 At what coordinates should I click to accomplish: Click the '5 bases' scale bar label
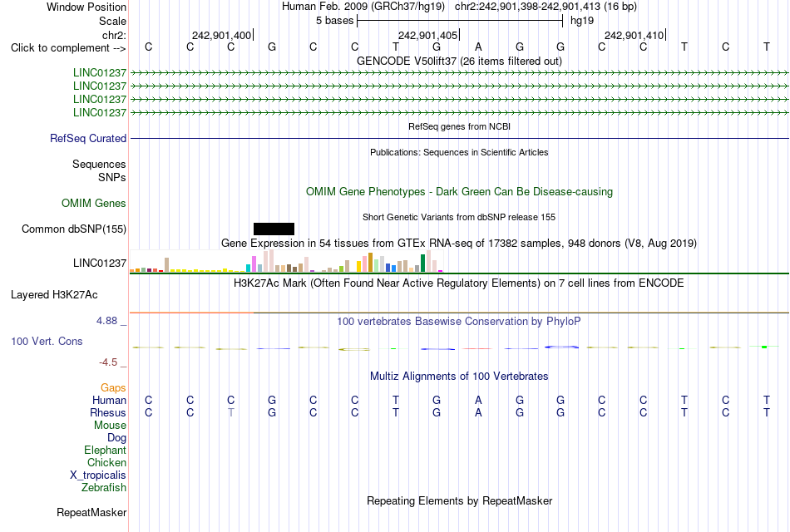tap(334, 21)
